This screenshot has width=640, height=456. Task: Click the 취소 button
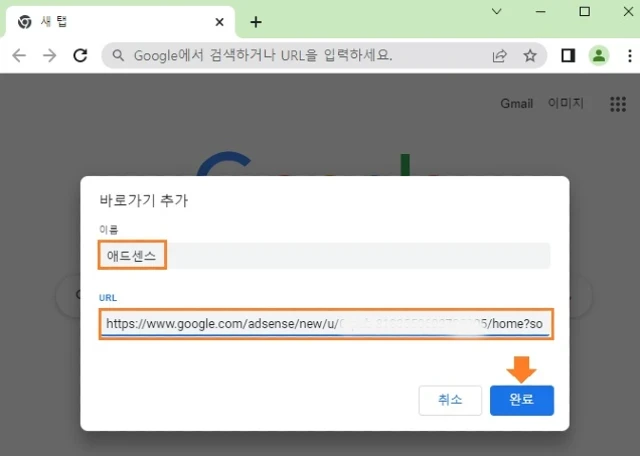(450, 400)
